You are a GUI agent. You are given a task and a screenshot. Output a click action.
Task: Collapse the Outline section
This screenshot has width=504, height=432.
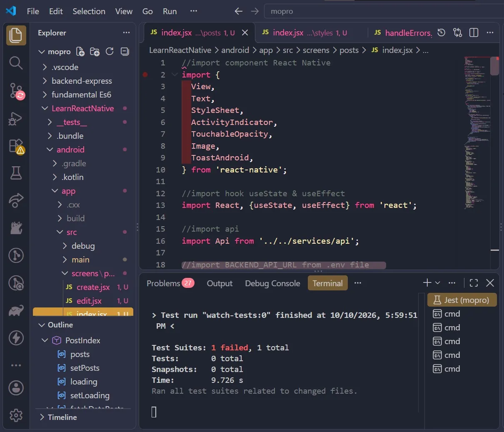[83, 325]
